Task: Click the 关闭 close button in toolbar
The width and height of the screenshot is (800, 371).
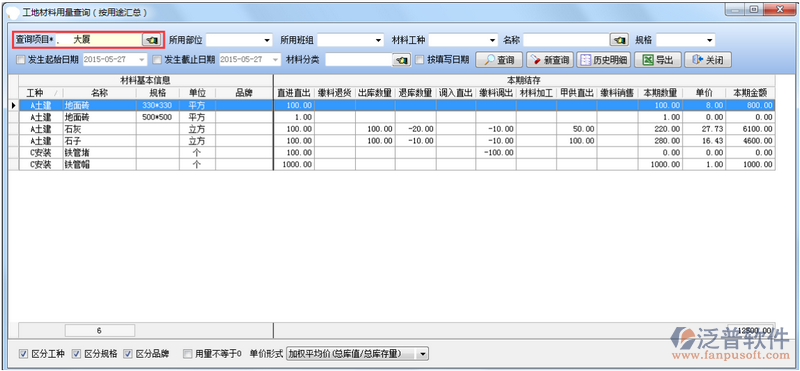Action: (708, 60)
